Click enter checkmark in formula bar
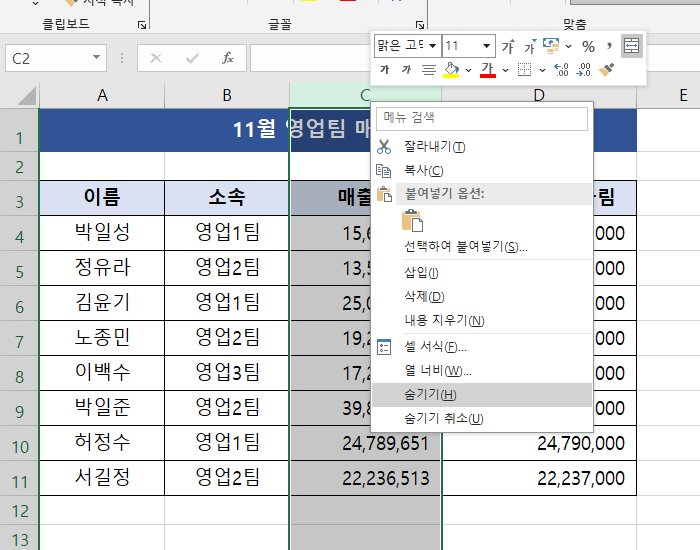700x550 pixels. pos(192,58)
